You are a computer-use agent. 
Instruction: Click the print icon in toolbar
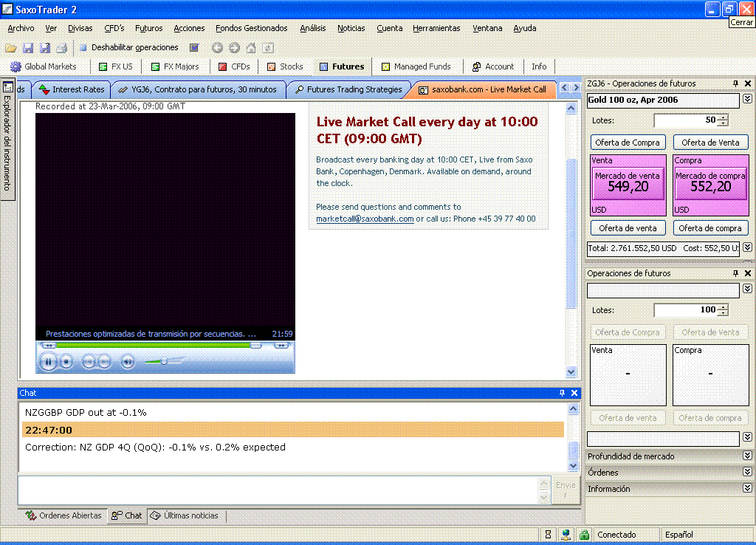click(62, 48)
